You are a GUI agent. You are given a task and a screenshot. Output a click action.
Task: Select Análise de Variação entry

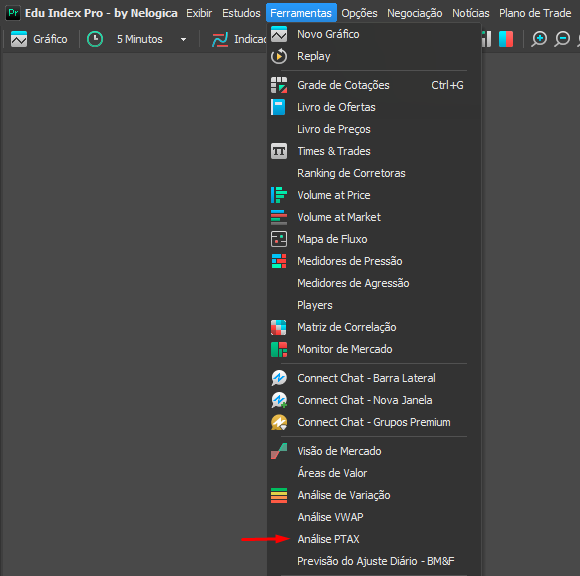point(374,495)
